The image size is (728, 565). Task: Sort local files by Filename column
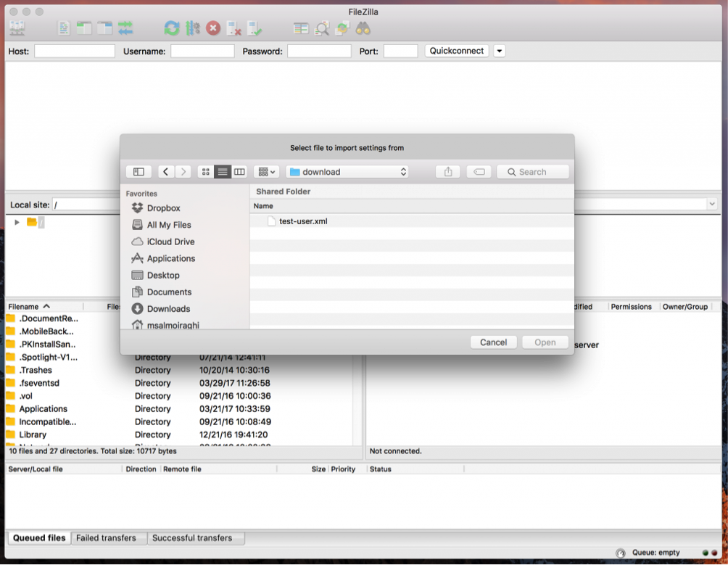(x=29, y=306)
